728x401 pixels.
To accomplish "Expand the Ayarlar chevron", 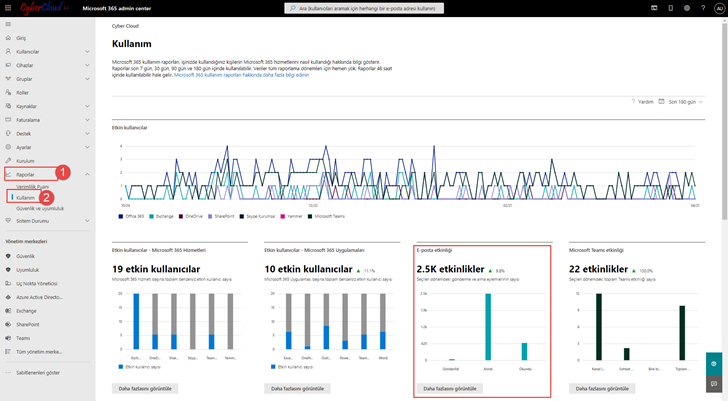I will [x=87, y=147].
